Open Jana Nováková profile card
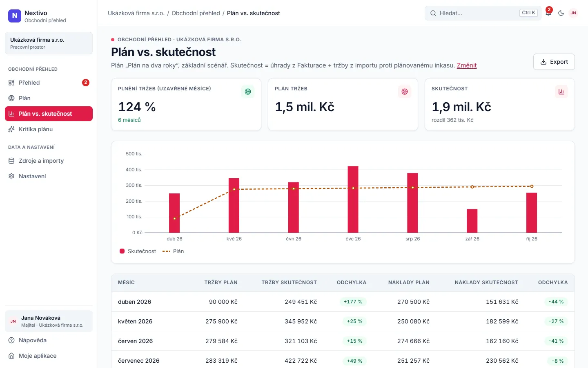The height and width of the screenshot is (368, 588). coord(49,321)
